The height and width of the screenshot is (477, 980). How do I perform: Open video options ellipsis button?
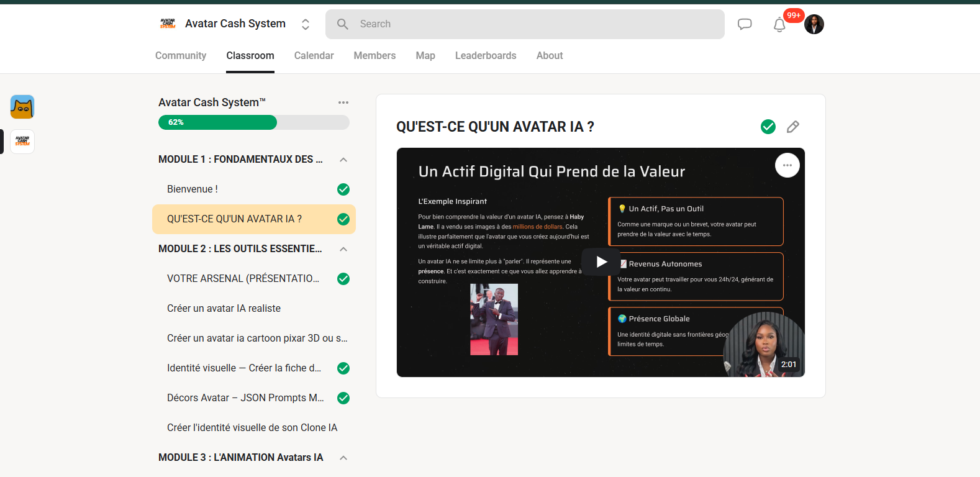[x=787, y=165]
